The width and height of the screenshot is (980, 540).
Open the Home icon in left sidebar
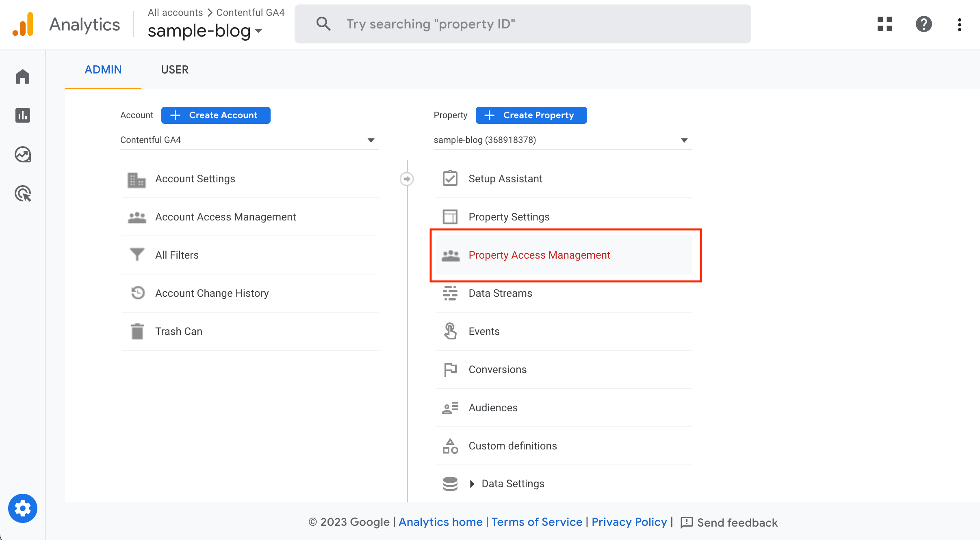(x=23, y=76)
